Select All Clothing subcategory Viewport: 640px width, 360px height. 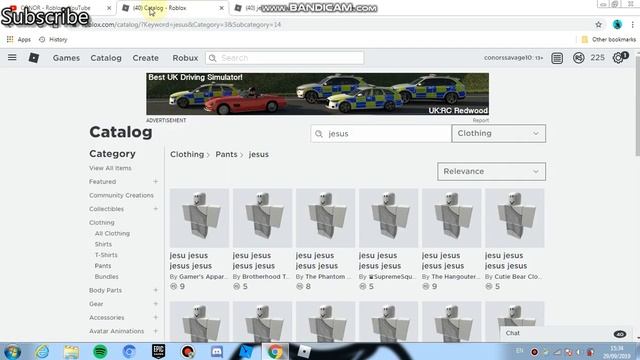tap(112, 233)
